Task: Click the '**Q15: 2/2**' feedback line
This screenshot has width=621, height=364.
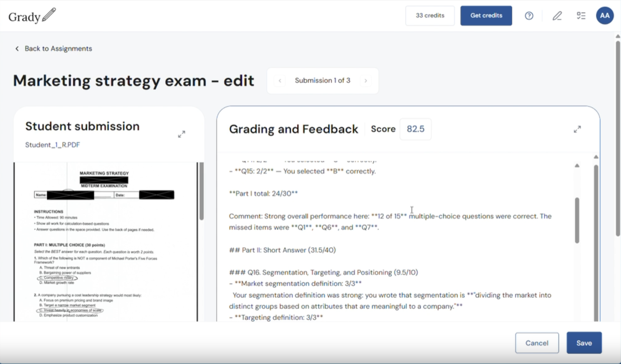Action: (302, 171)
